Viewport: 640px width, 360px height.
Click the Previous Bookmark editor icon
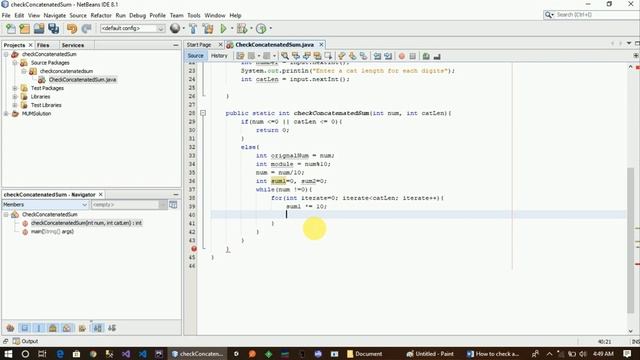pos(342,56)
